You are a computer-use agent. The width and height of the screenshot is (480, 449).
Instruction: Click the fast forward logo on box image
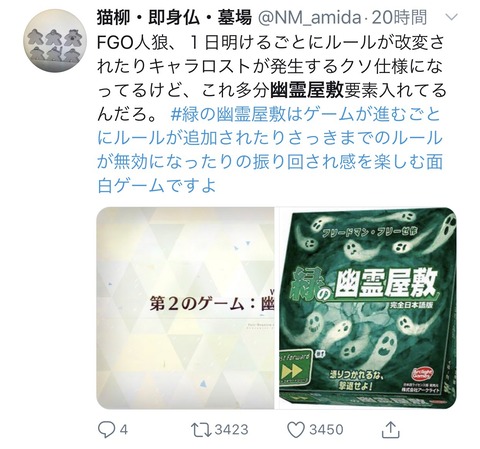[295, 367]
